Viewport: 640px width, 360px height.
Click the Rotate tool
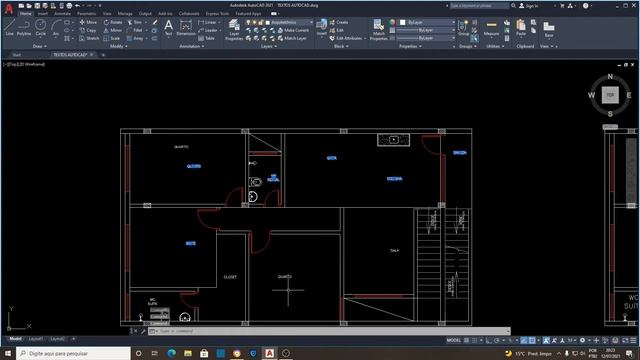click(x=113, y=22)
